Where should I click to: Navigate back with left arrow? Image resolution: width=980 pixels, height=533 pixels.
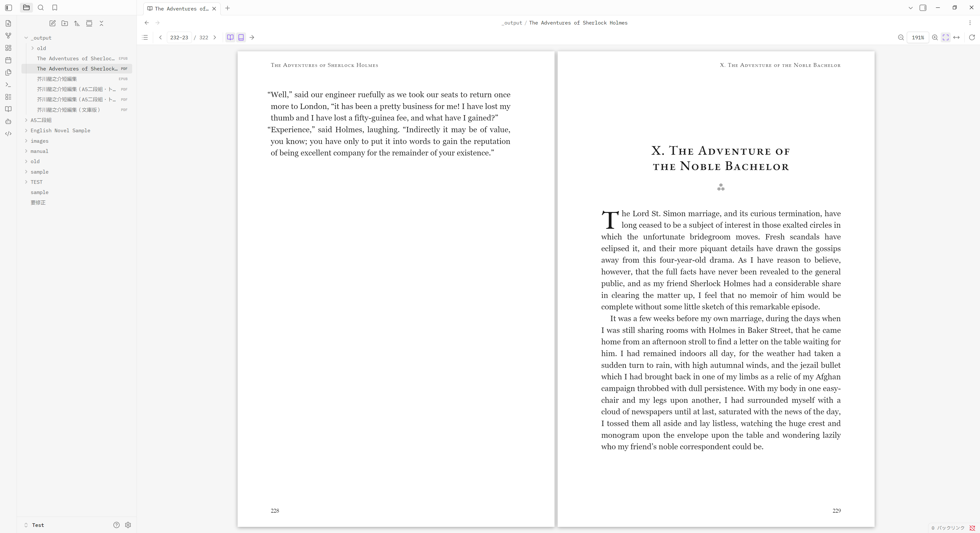coord(147,23)
